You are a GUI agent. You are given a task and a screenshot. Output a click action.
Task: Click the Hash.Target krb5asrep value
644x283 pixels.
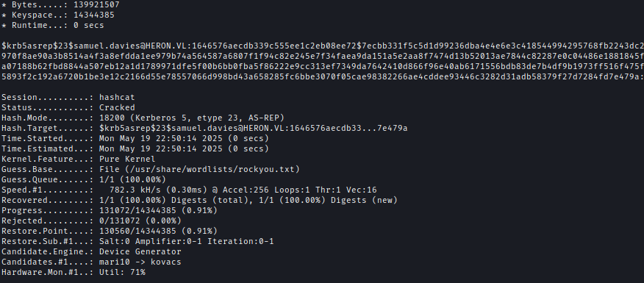254,128
